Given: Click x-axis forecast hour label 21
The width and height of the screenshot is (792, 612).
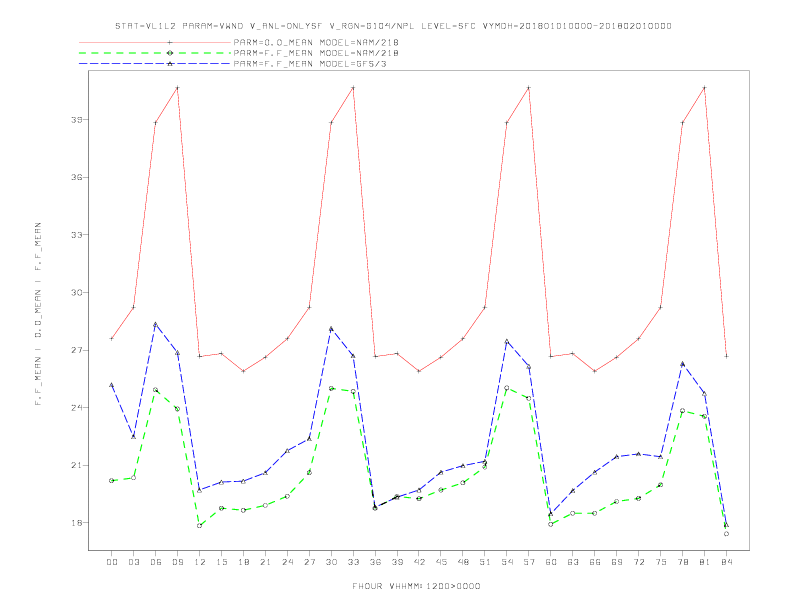Looking at the screenshot, I should pos(265,562).
